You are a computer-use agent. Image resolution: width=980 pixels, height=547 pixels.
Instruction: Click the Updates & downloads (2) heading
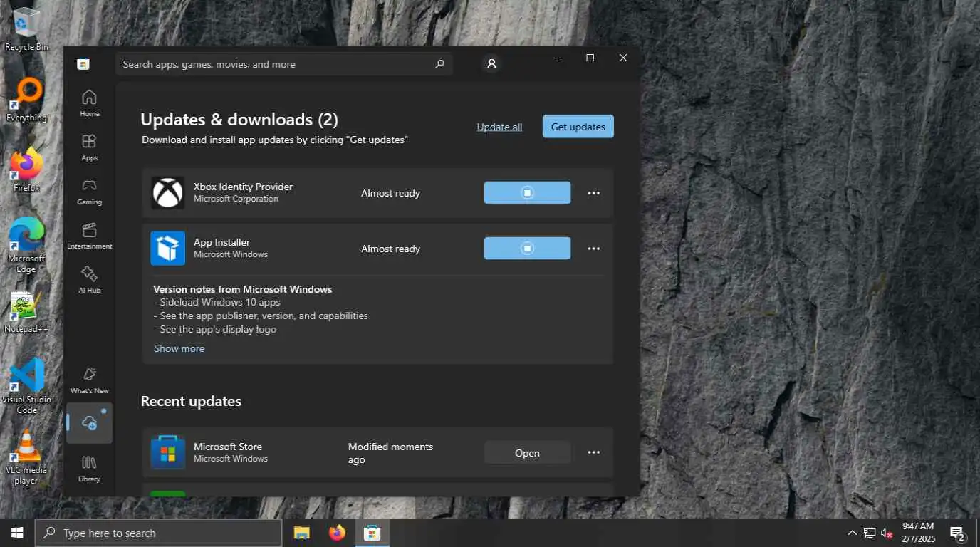(x=239, y=119)
